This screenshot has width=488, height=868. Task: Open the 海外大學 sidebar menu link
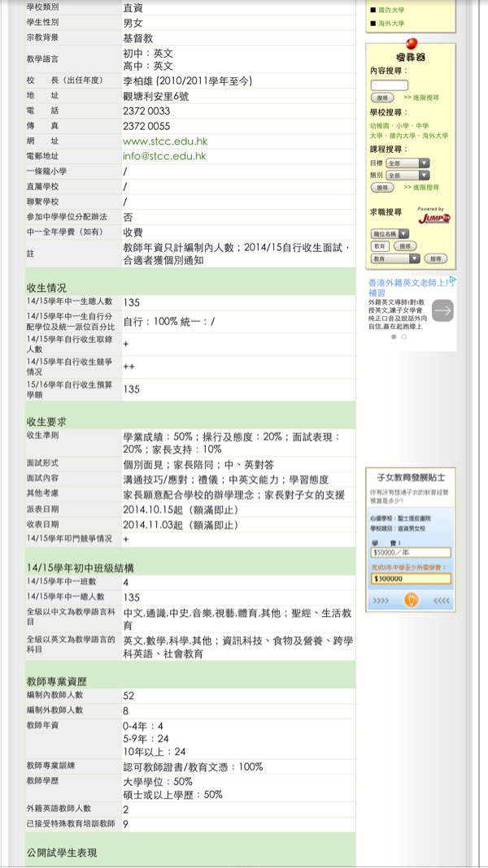pos(390,24)
